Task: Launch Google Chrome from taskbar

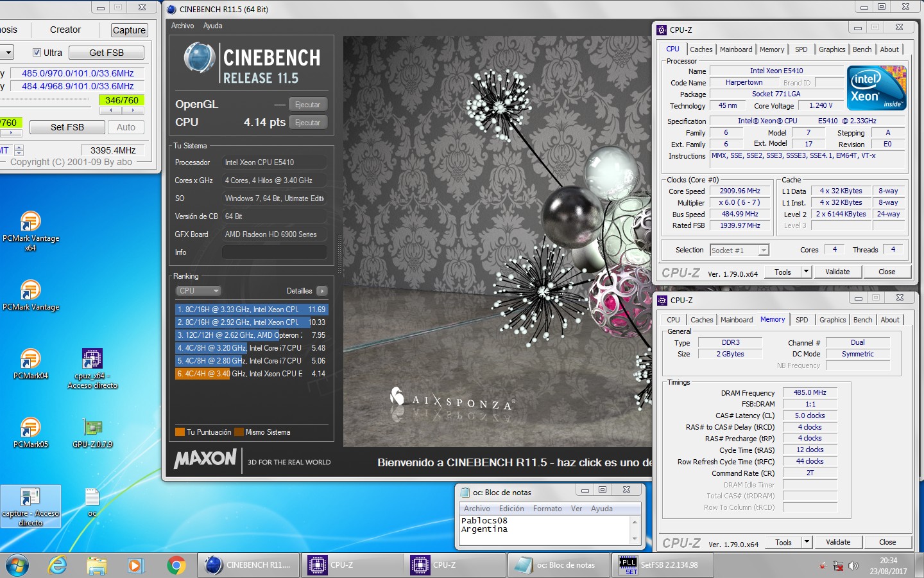Action: pyautogui.click(x=176, y=565)
